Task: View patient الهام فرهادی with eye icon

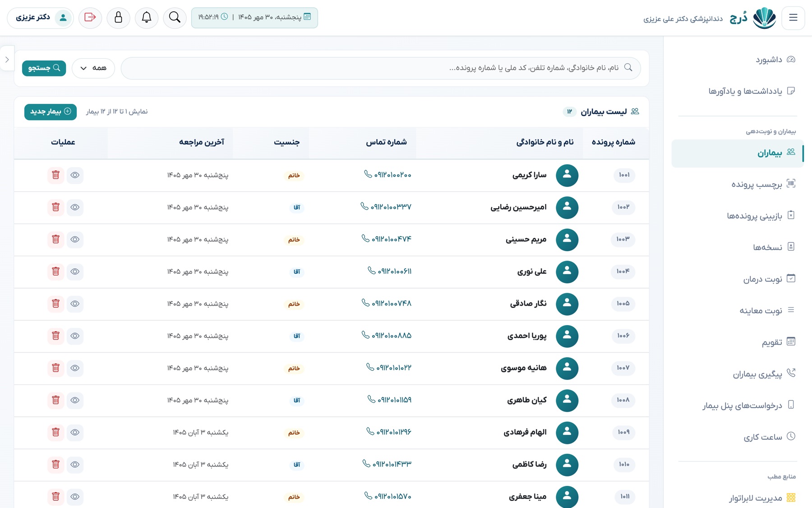Action: point(75,433)
